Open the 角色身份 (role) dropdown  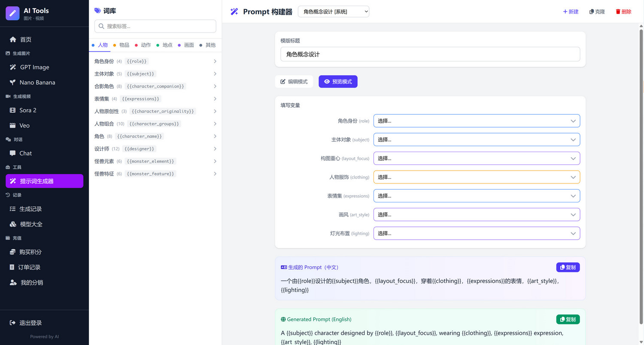click(477, 121)
